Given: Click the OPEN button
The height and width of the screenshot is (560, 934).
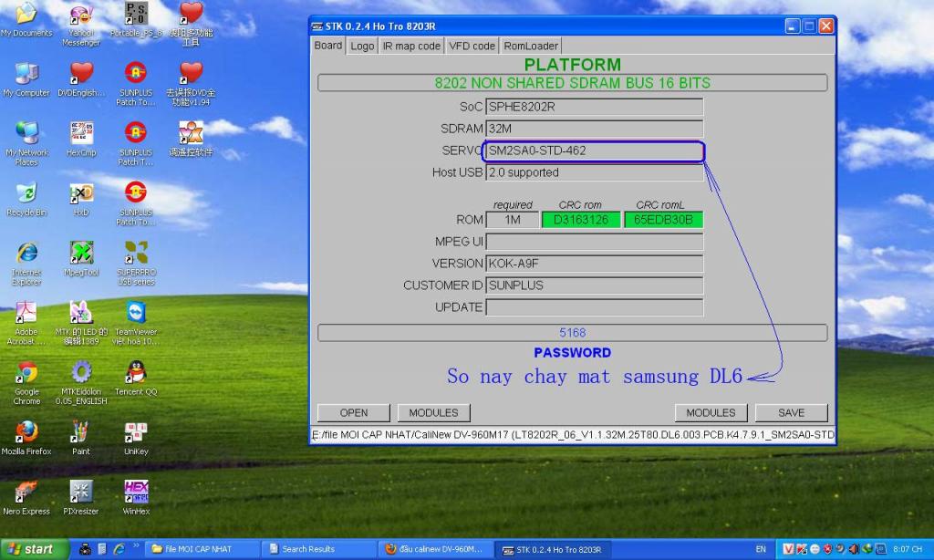Looking at the screenshot, I should [354, 412].
